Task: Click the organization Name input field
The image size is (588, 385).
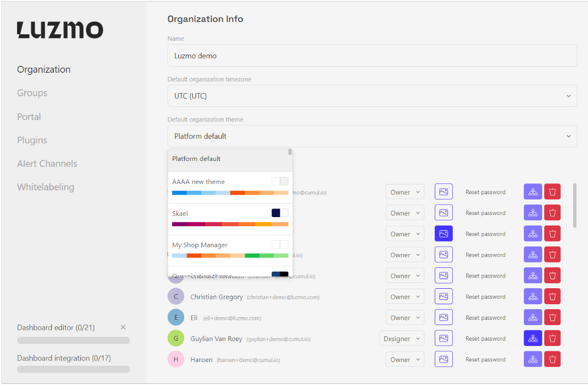Action: 372,56
